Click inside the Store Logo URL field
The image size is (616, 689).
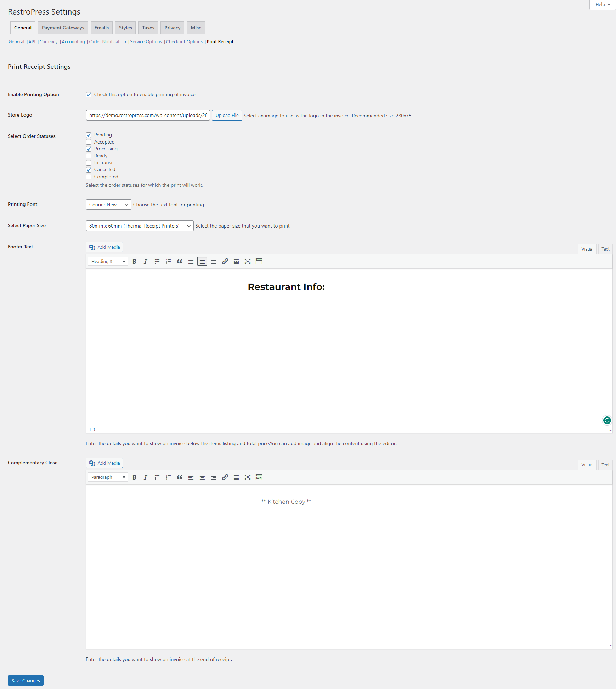pos(147,115)
